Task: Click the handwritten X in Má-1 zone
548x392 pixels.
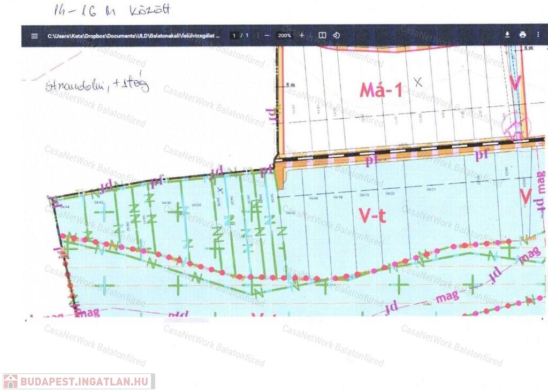Action: [x=418, y=82]
